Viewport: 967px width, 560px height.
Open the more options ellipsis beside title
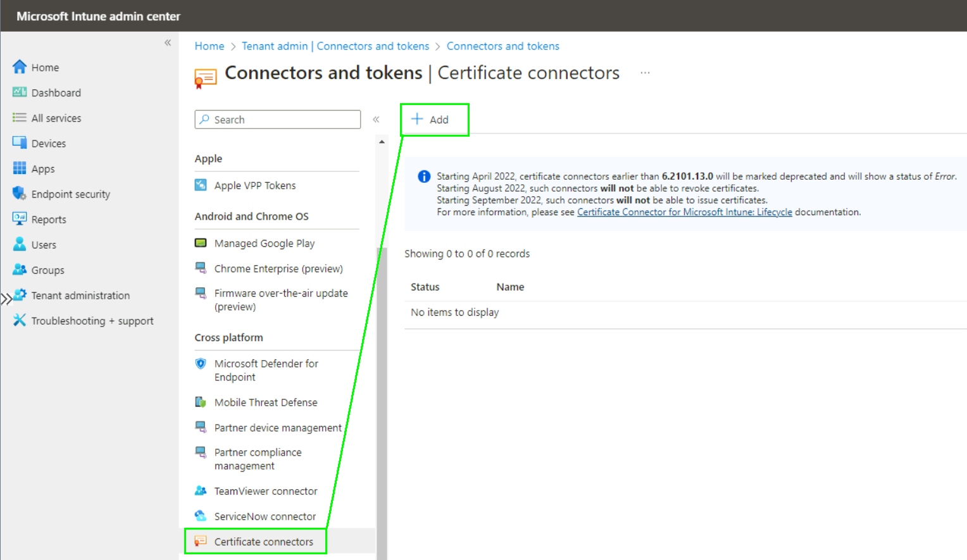click(645, 73)
